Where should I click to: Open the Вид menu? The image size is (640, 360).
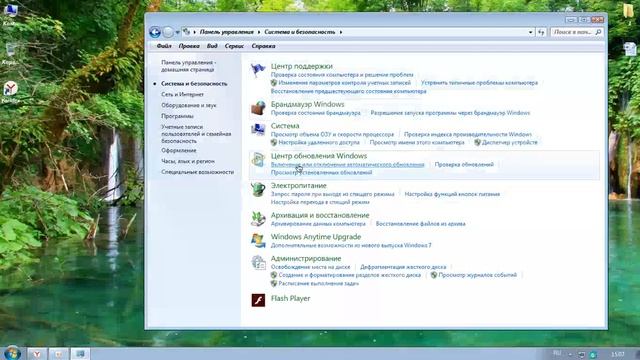(212, 46)
